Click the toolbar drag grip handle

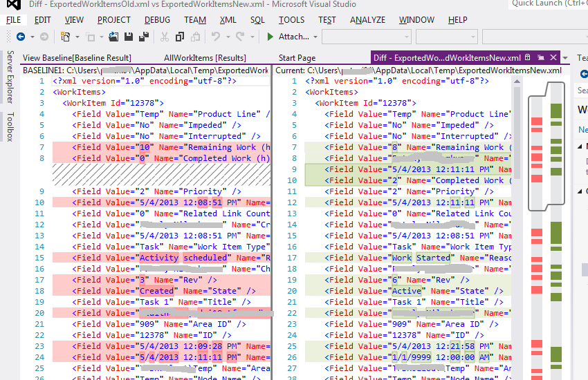click(8, 37)
